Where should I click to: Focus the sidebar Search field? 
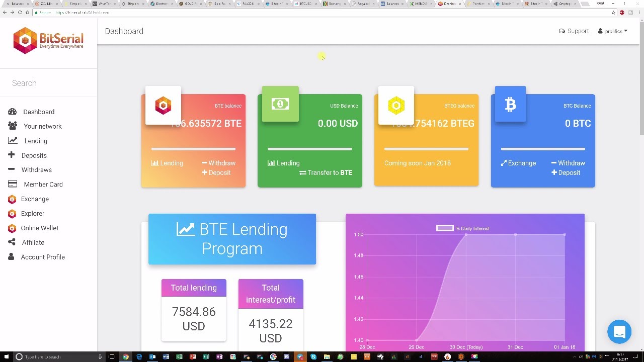48,83
